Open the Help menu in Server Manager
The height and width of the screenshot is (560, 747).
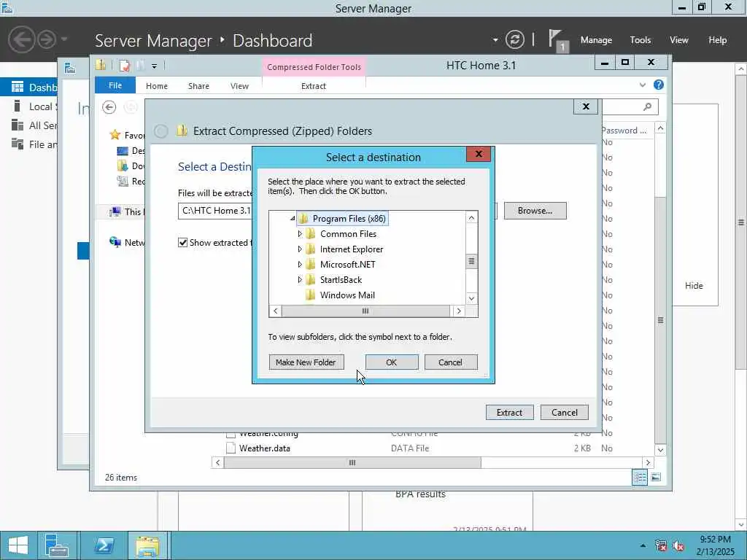[718, 40]
